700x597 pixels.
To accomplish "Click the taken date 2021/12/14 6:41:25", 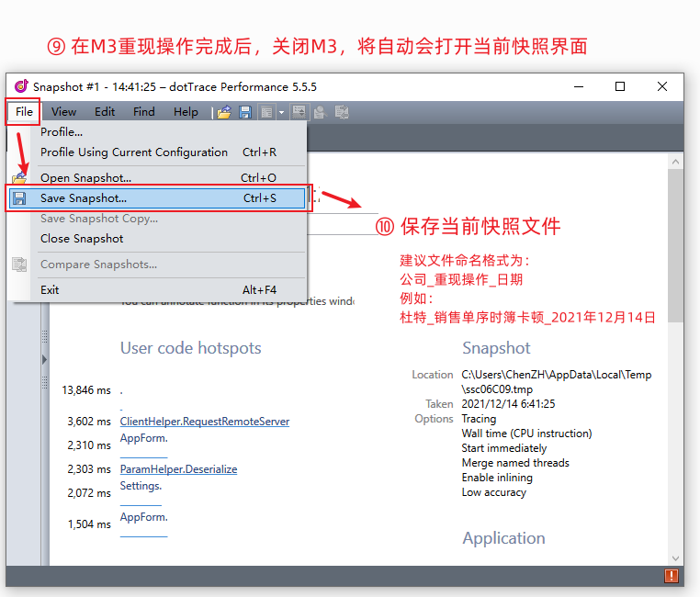I will click(x=509, y=404).
